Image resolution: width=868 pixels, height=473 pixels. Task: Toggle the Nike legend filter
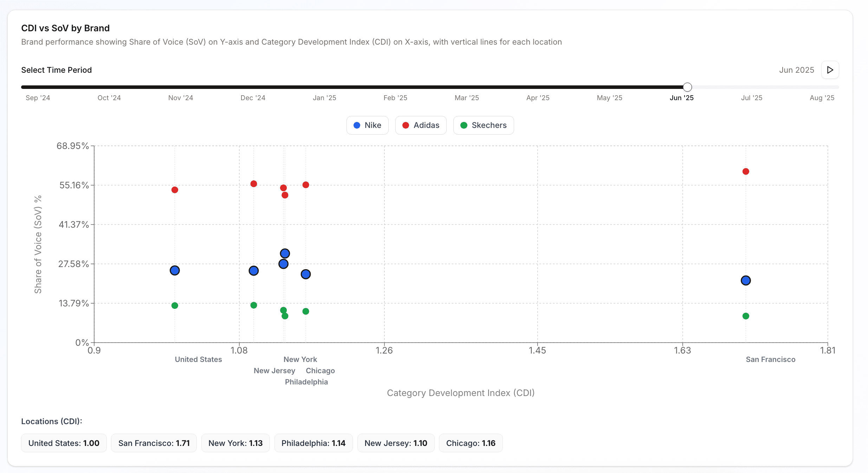pyautogui.click(x=367, y=125)
